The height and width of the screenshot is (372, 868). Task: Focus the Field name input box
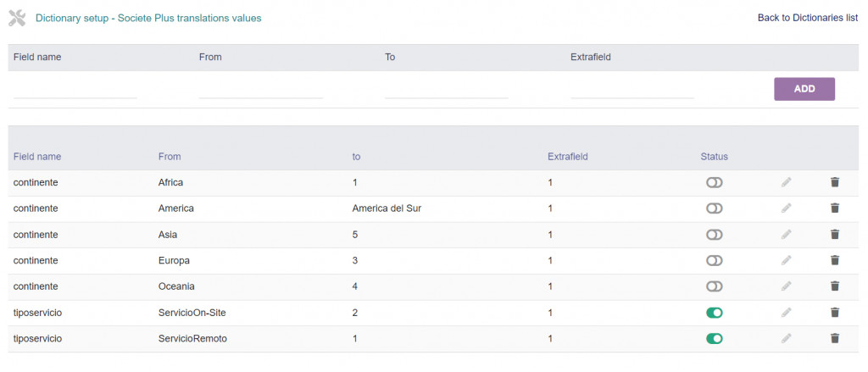point(75,89)
